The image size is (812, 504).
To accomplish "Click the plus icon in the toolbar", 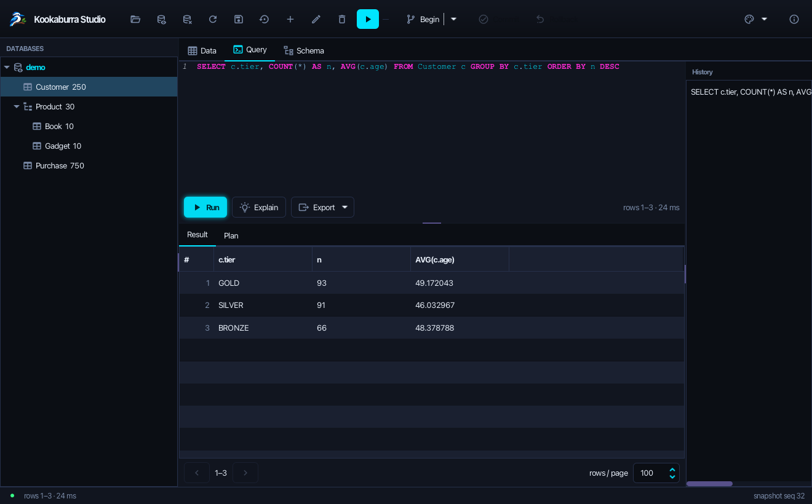I will pos(290,19).
